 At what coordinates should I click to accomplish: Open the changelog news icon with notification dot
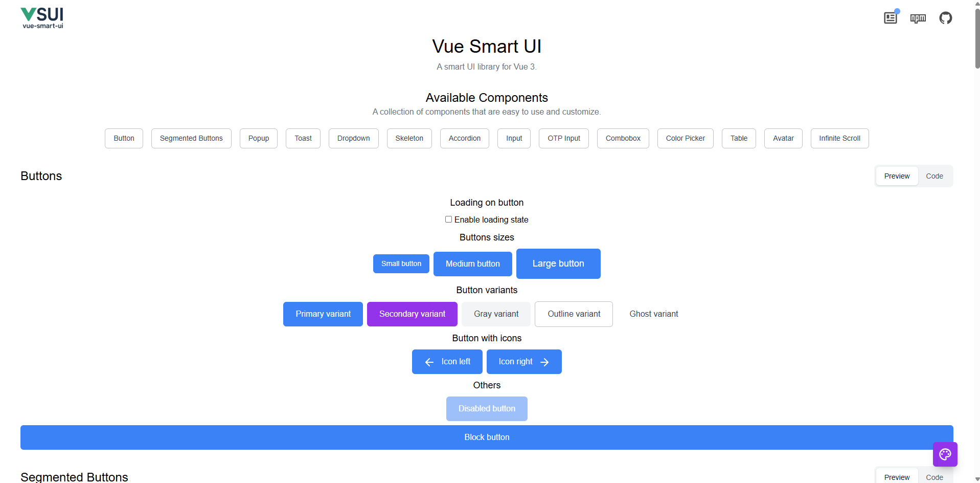[x=890, y=17]
